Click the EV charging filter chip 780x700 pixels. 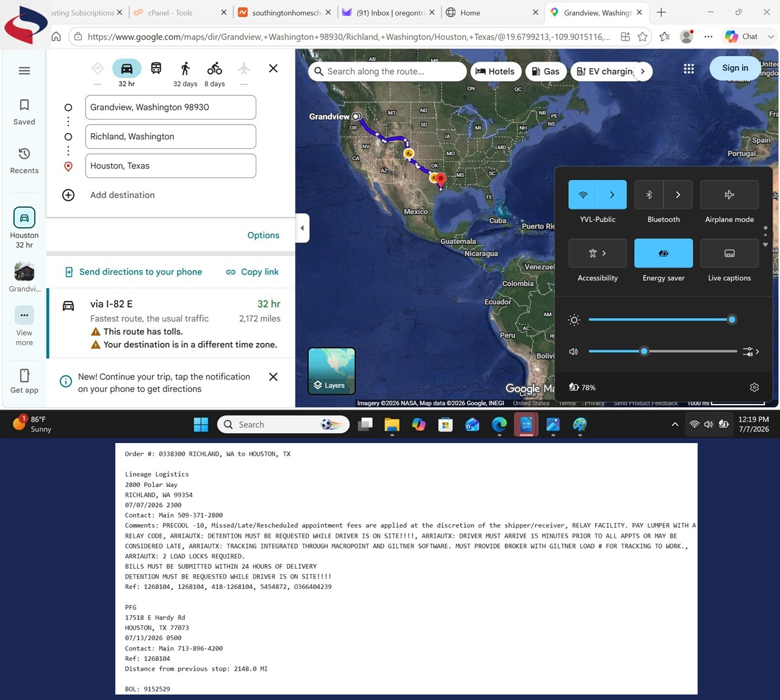coord(604,71)
